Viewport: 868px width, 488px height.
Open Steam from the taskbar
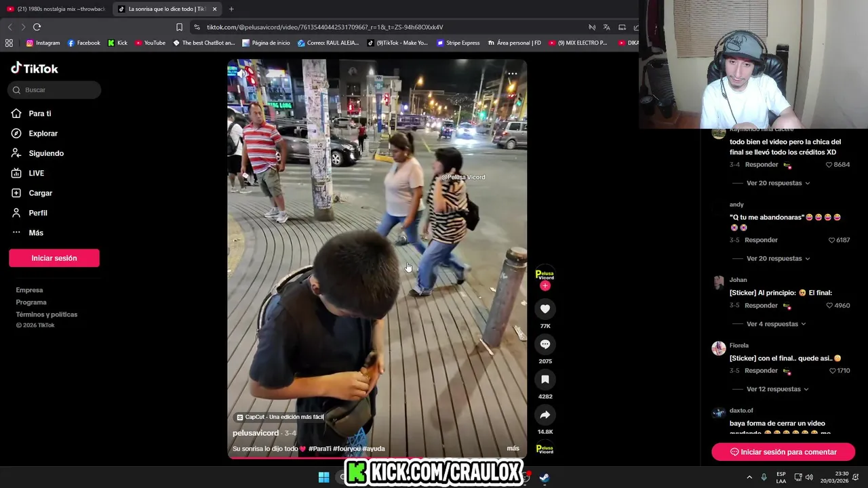tap(545, 477)
